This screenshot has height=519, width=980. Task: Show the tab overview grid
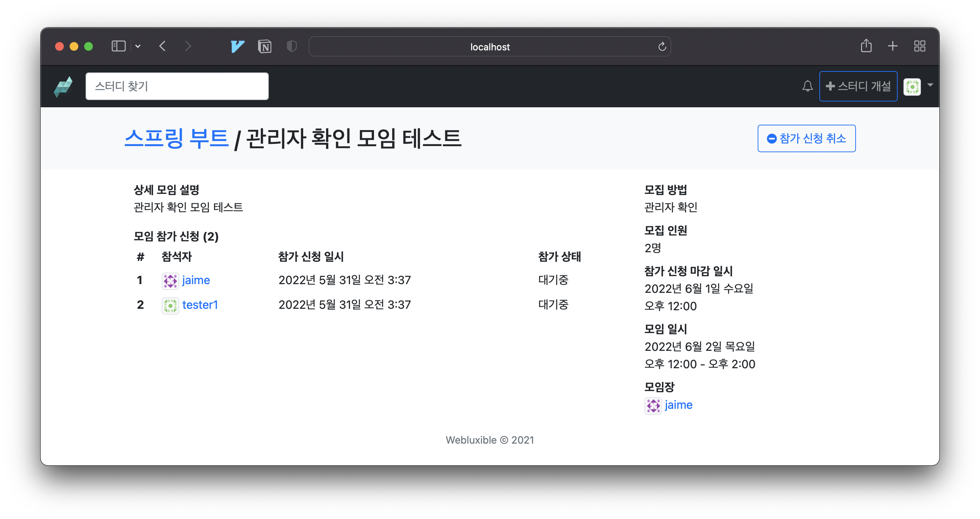click(919, 46)
